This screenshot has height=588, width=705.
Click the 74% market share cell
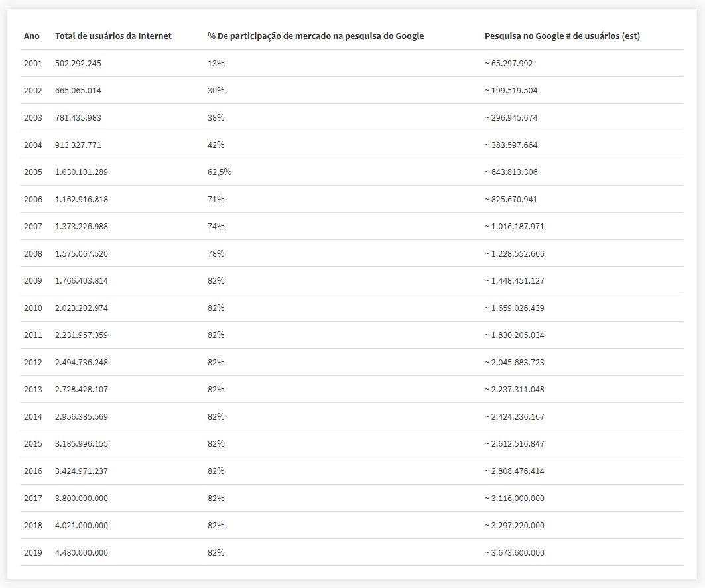(x=216, y=227)
